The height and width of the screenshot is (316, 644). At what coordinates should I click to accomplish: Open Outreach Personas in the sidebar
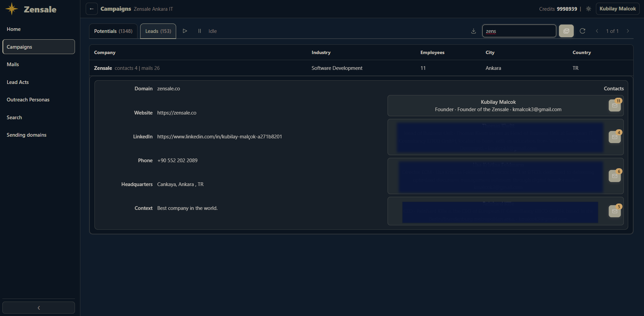point(39,100)
